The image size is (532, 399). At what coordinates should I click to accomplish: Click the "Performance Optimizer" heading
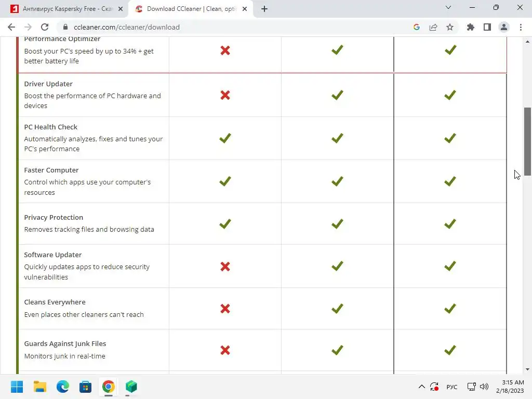click(x=62, y=39)
